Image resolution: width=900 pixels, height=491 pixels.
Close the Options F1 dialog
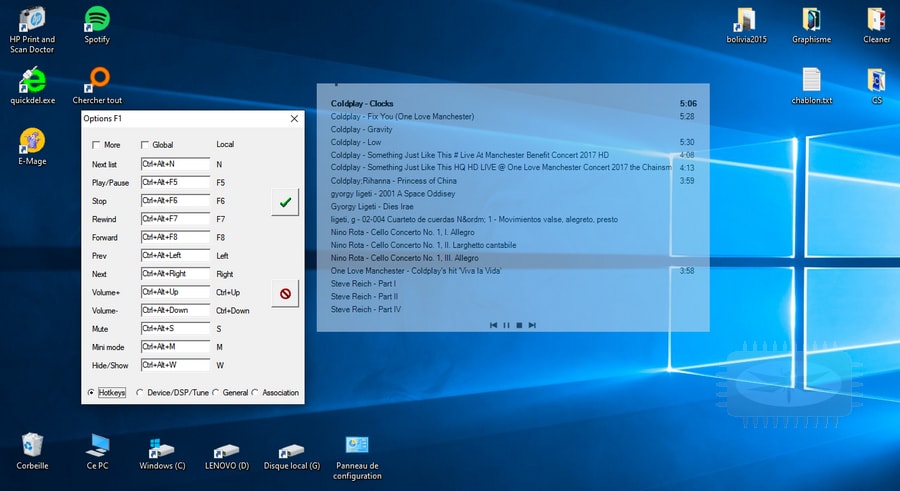(x=294, y=118)
